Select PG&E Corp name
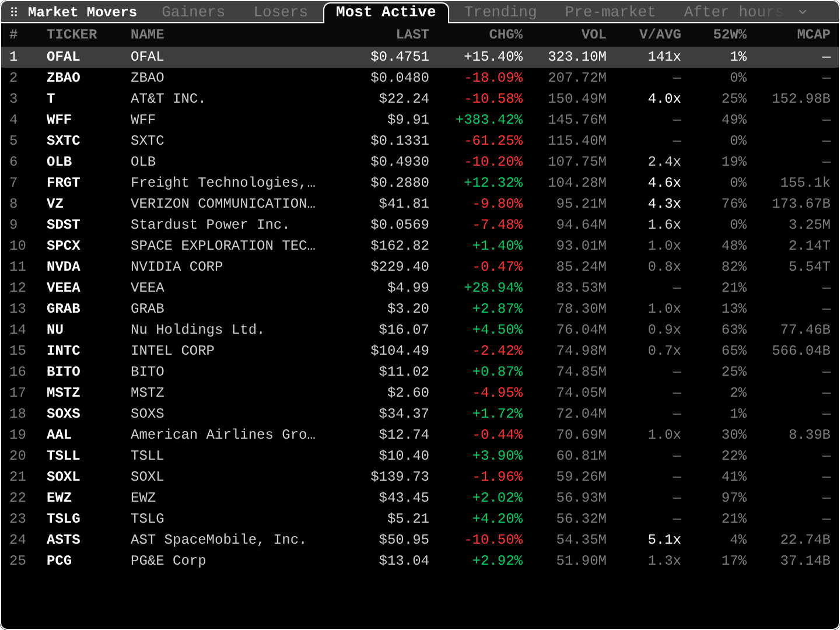 (x=168, y=561)
